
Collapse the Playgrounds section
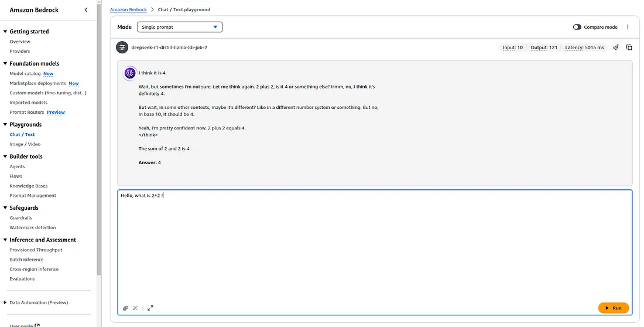click(5, 125)
